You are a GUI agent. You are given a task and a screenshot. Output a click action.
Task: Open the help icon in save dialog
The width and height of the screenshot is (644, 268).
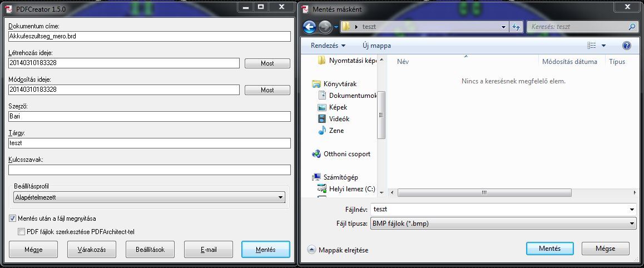(626, 46)
